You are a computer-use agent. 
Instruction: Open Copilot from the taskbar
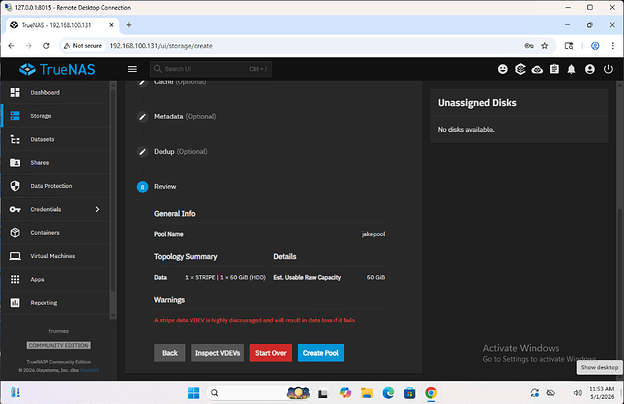pos(345,393)
